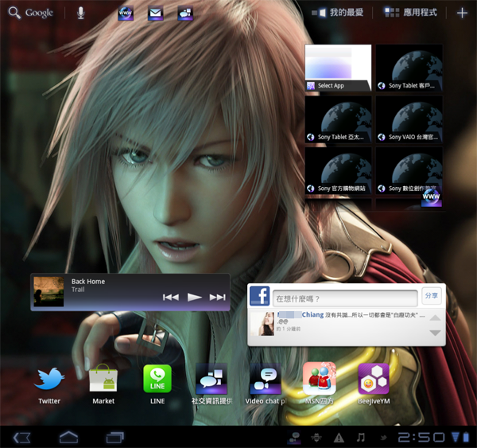
Task: Open social notification in status bar
Action: (294, 438)
